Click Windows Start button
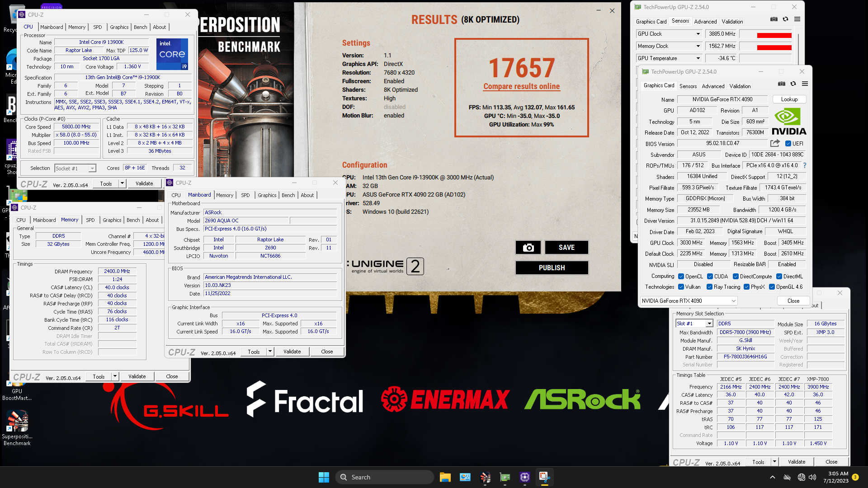This screenshot has height=488, width=868. click(x=324, y=477)
